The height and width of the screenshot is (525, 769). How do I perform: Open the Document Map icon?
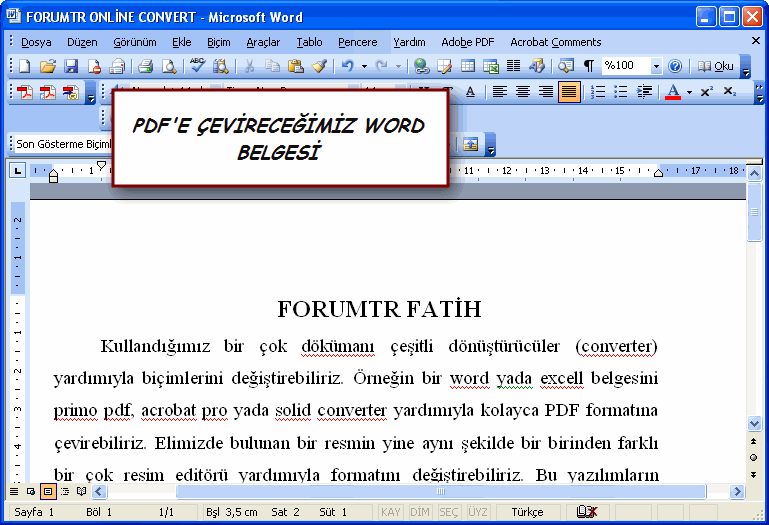566,66
